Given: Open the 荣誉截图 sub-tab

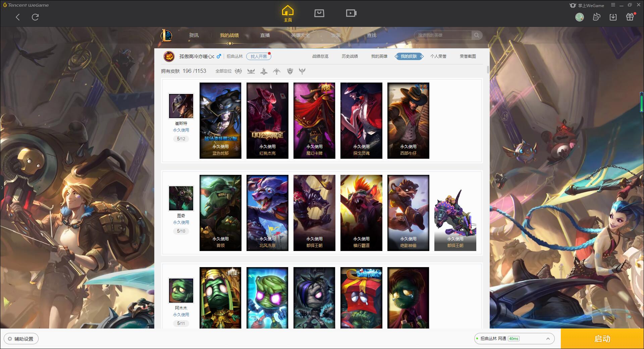Looking at the screenshot, I should (x=468, y=56).
